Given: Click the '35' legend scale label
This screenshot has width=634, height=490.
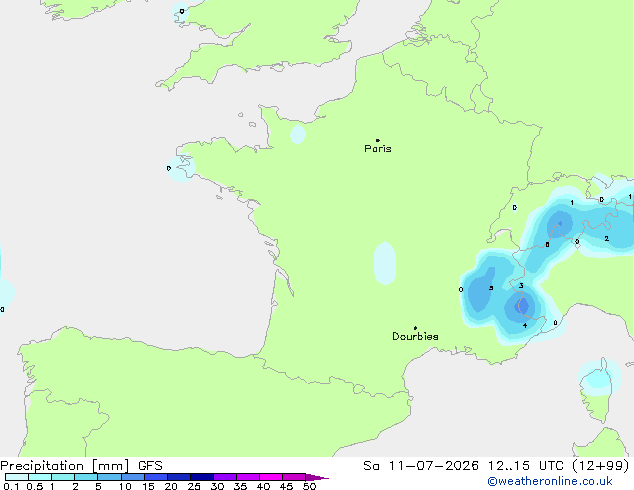Looking at the screenshot, I should point(240,486).
